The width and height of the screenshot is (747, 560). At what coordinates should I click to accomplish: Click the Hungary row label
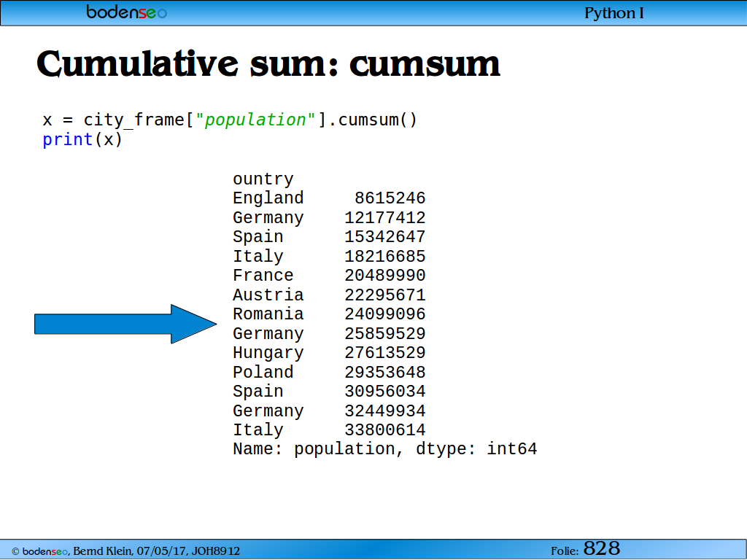[268, 354]
